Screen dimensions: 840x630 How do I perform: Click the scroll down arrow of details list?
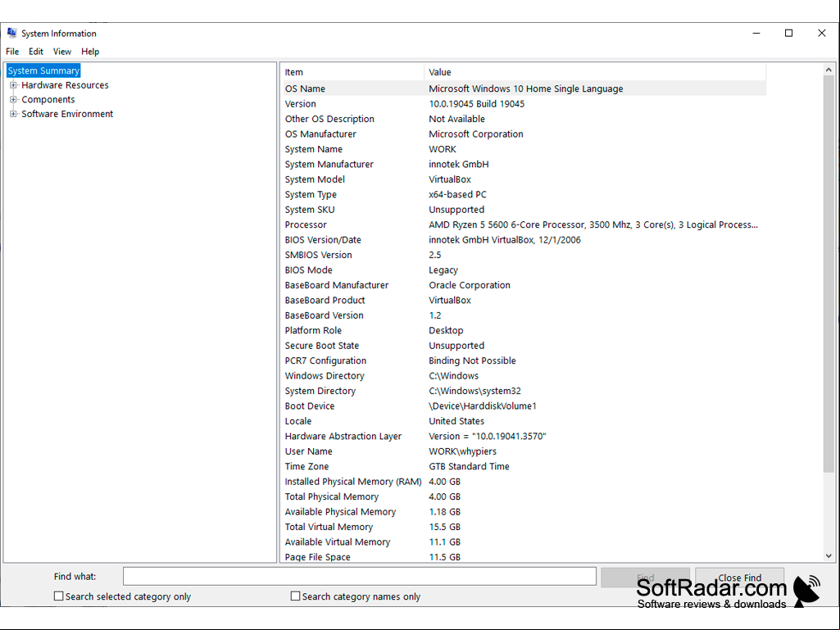coord(829,555)
